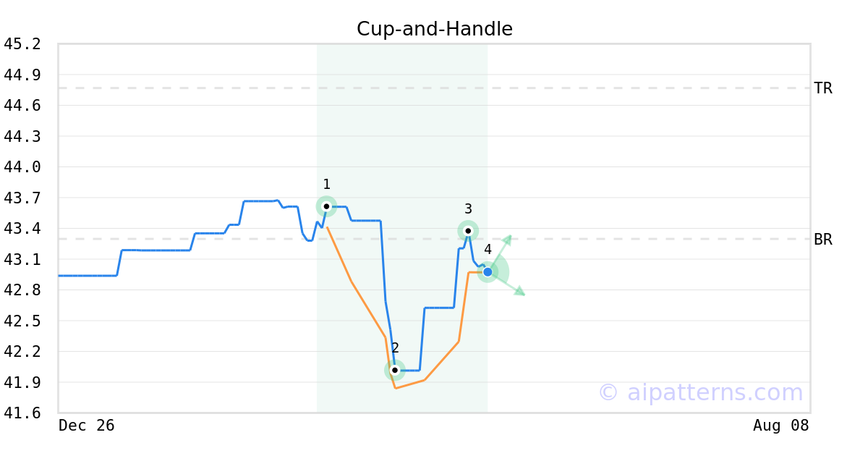The image size is (868, 456).
Task: Click the Dec 26 date label
Action: pyautogui.click(x=86, y=426)
